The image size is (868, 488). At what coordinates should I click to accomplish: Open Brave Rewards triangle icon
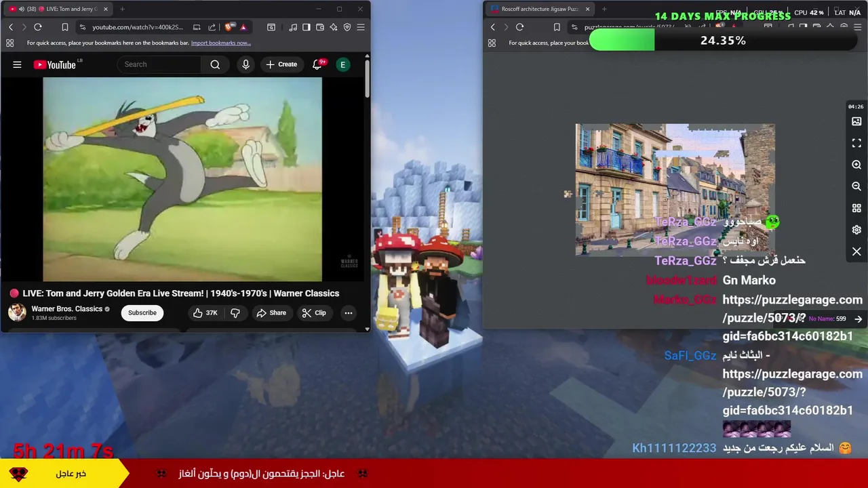coord(243,27)
